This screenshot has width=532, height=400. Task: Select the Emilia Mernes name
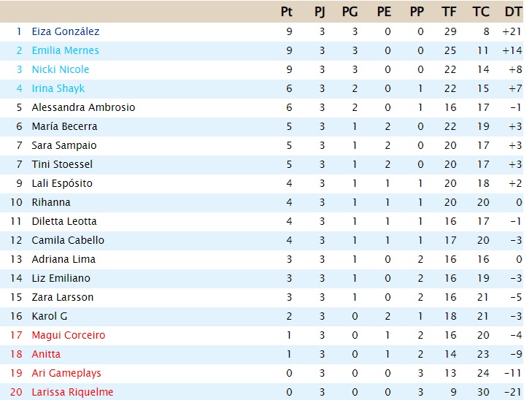coord(65,50)
